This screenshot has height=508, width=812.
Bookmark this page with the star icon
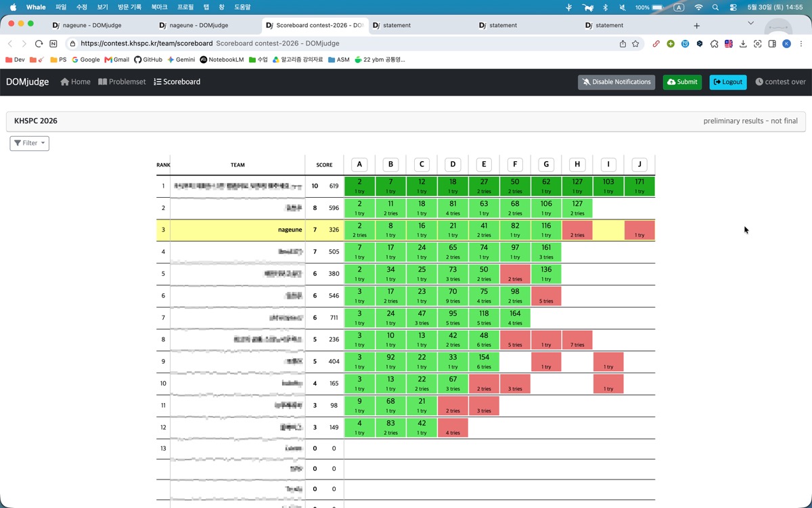point(635,43)
